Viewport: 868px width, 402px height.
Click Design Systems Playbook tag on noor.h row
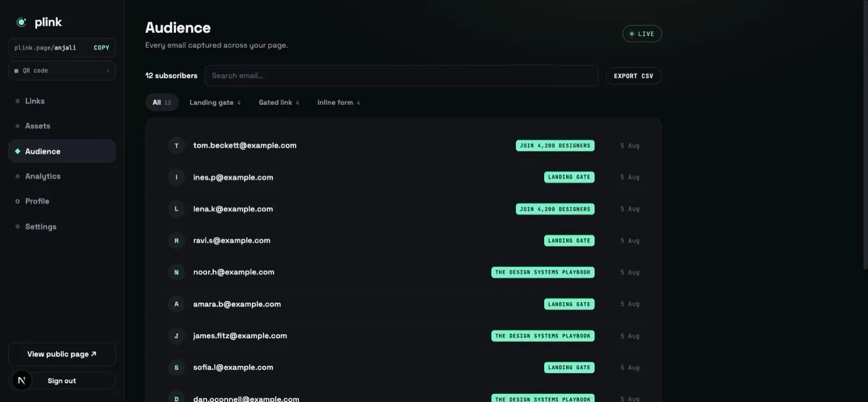pyautogui.click(x=543, y=272)
